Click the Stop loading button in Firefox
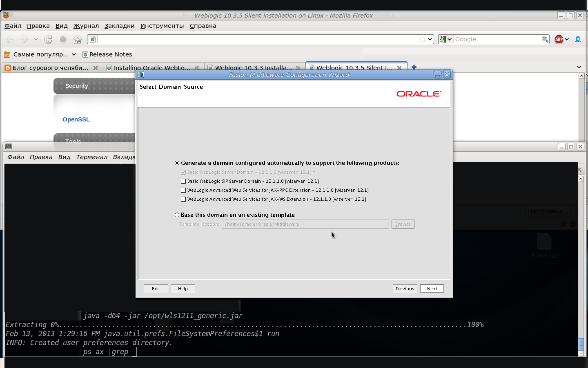This screenshot has height=368, width=588. [63, 39]
